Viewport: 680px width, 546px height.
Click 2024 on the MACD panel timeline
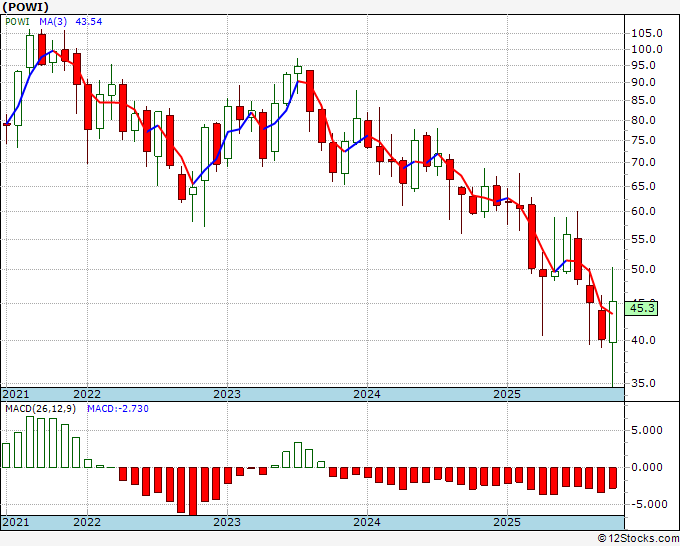(366, 523)
